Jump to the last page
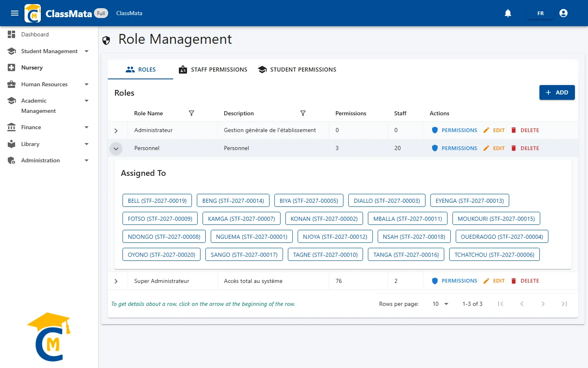Screen dimensions: 588x368 [x=564, y=304]
